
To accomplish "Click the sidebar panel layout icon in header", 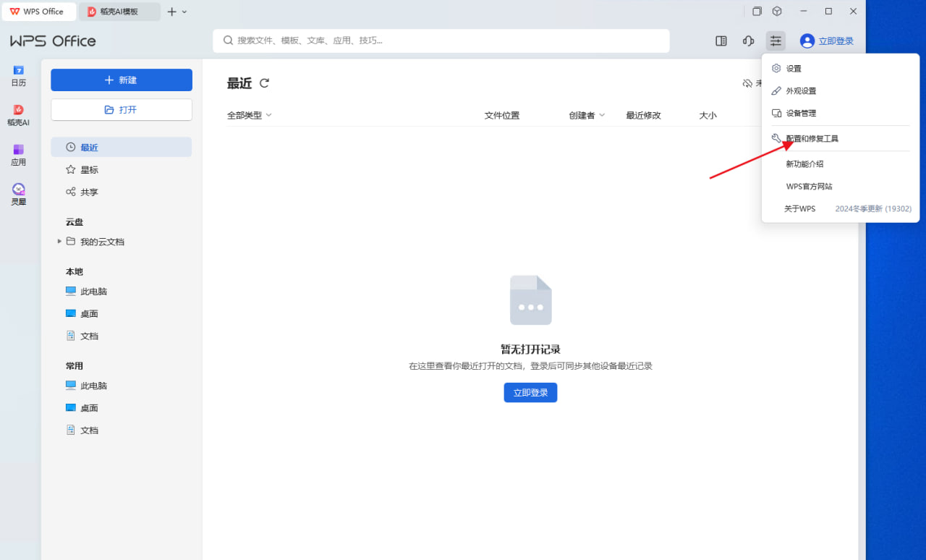I will [x=721, y=41].
